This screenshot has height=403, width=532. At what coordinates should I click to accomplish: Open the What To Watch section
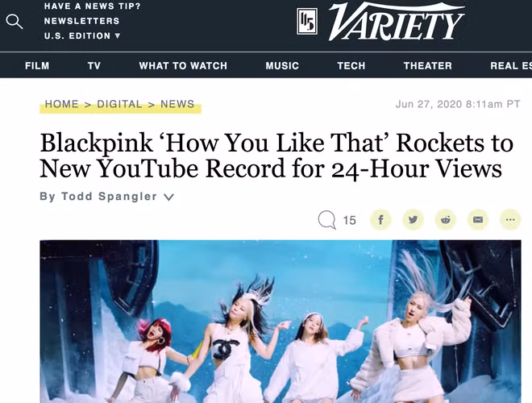pos(183,65)
